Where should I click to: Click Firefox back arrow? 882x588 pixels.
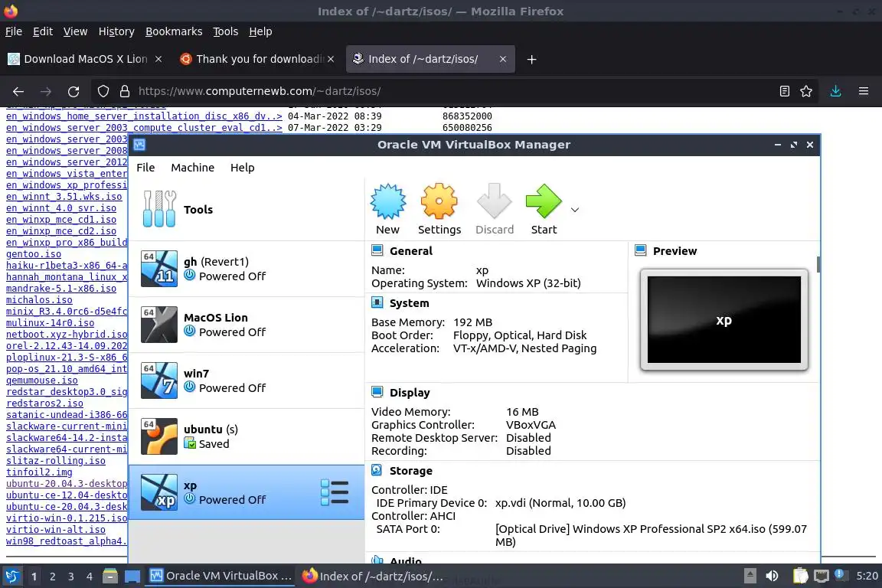(18, 91)
